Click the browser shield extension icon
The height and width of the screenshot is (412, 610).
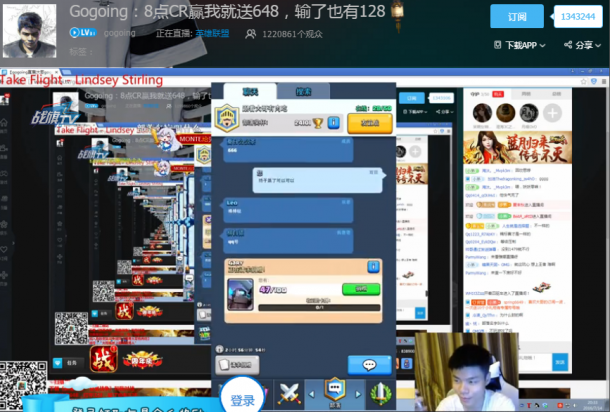click(x=594, y=81)
